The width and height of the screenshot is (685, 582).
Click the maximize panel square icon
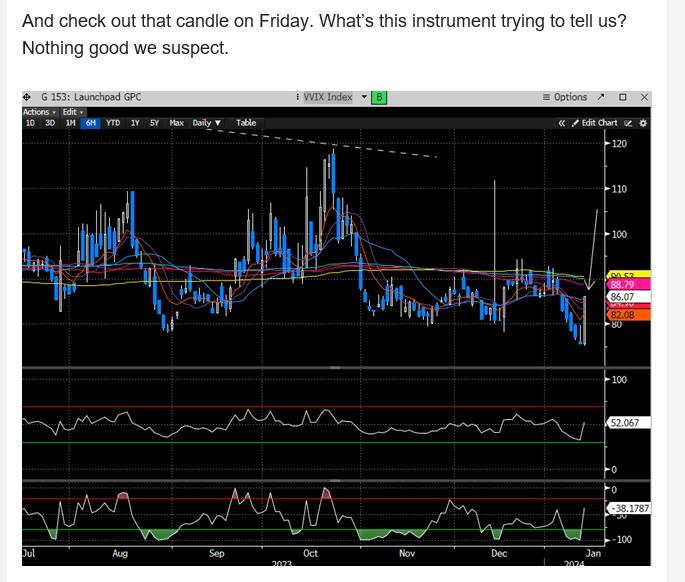pyautogui.click(x=623, y=97)
